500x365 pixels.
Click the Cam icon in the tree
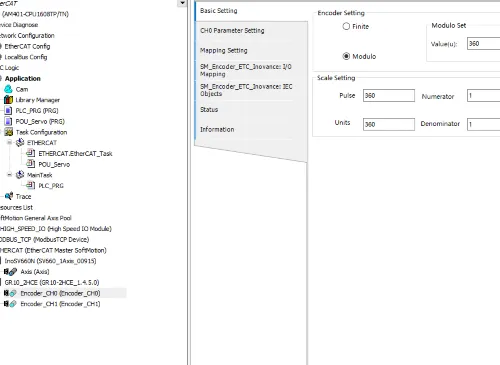tap(8, 89)
